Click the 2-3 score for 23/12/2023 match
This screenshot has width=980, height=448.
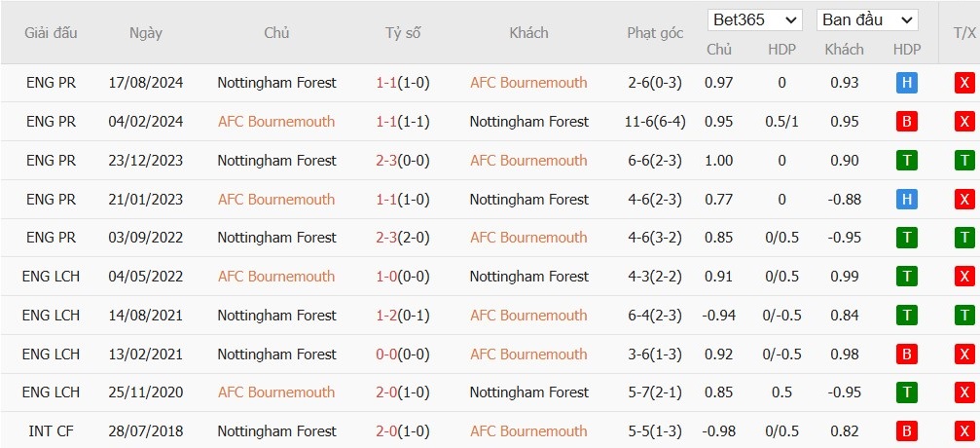(387, 161)
